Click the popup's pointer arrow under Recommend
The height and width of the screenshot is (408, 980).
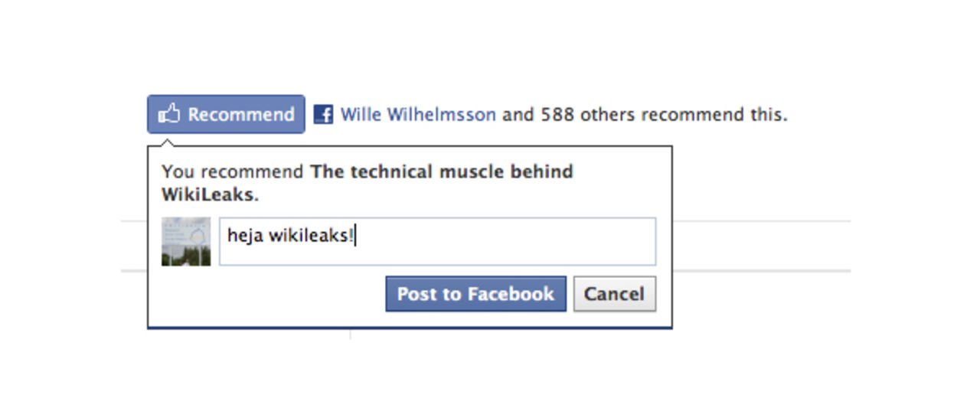(x=168, y=141)
